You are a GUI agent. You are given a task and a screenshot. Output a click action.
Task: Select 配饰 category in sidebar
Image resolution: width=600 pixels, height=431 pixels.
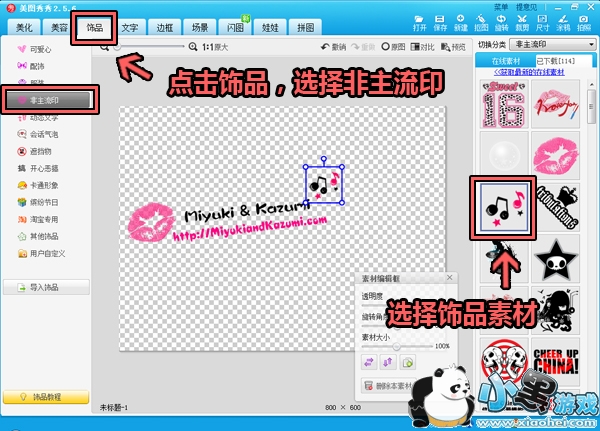tap(31, 66)
